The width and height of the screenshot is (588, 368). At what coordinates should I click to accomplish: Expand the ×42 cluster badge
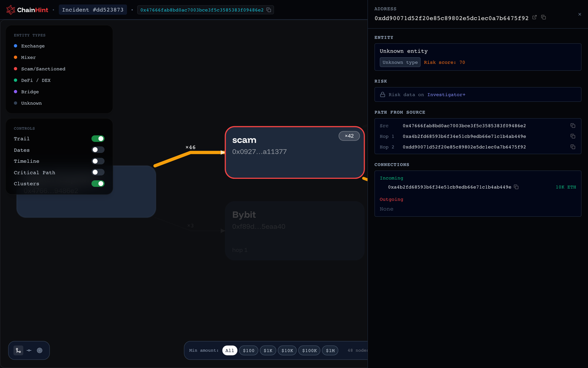[x=349, y=136]
